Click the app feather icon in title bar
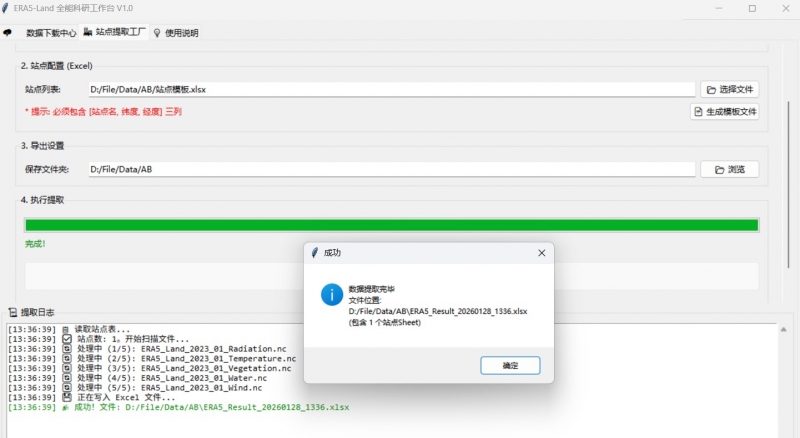 (x=8, y=8)
